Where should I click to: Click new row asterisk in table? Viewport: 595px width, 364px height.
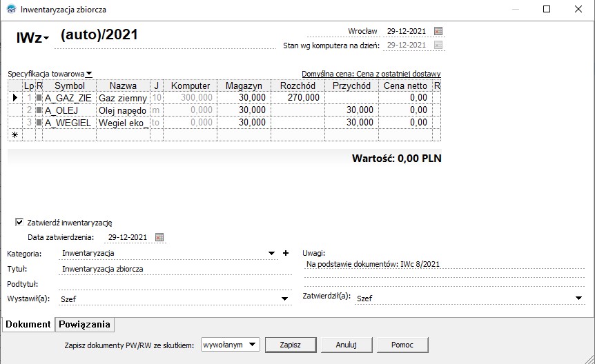pos(14,135)
